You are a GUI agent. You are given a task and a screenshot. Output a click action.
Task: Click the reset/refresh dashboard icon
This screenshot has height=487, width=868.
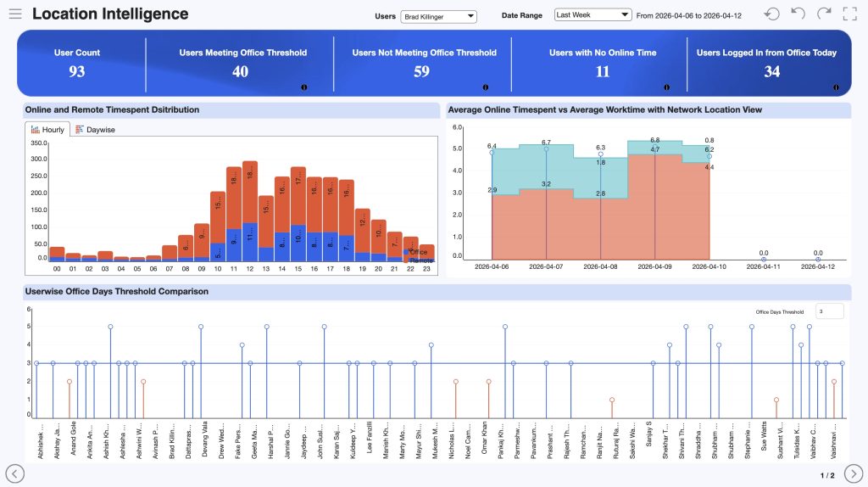pyautogui.click(x=771, y=14)
